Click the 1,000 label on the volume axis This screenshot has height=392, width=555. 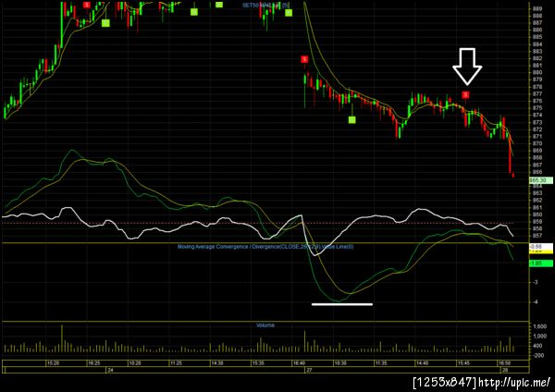pyautogui.click(x=539, y=337)
